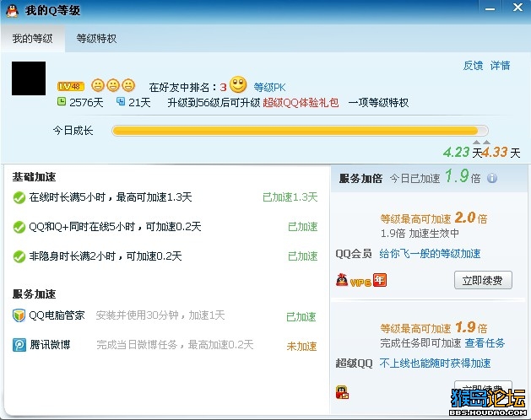Click the QQ会员 立即续费 button

pyautogui.click(x=483, y=280)
